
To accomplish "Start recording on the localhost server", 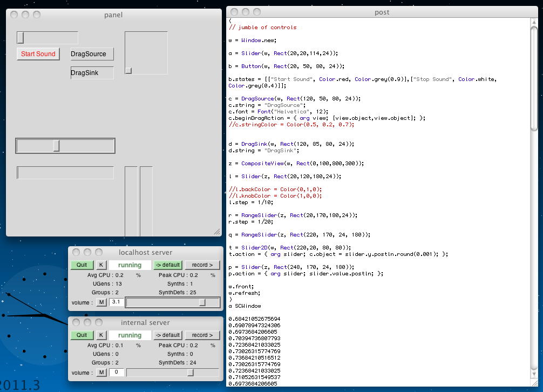I will coord(202,265).
